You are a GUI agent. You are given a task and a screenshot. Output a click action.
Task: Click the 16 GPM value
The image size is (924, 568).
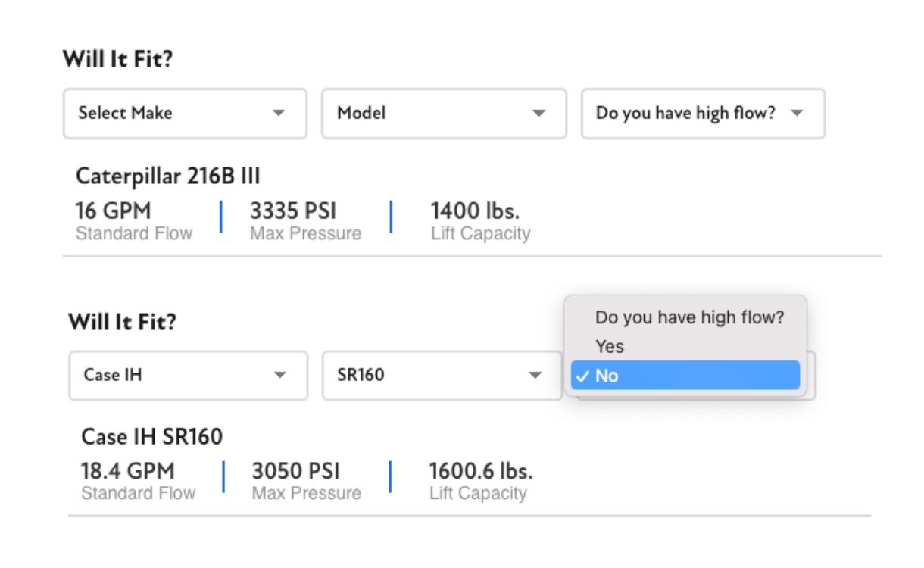113,210
